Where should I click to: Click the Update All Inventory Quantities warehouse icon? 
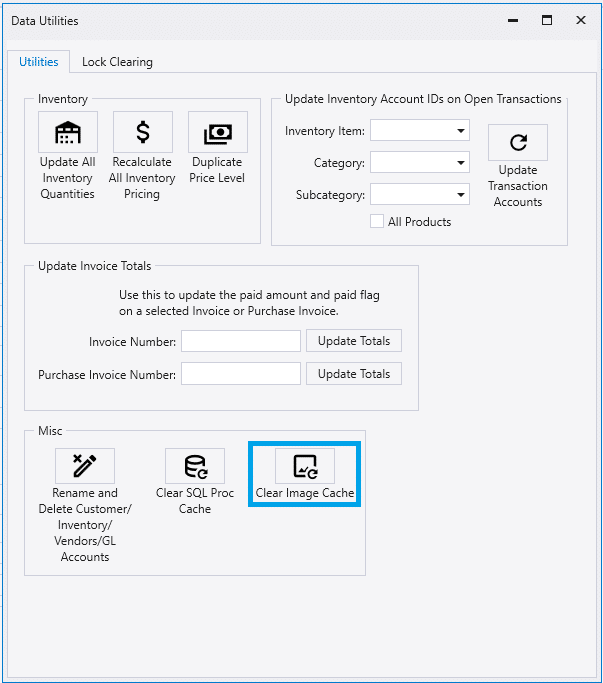click(68, 132)
